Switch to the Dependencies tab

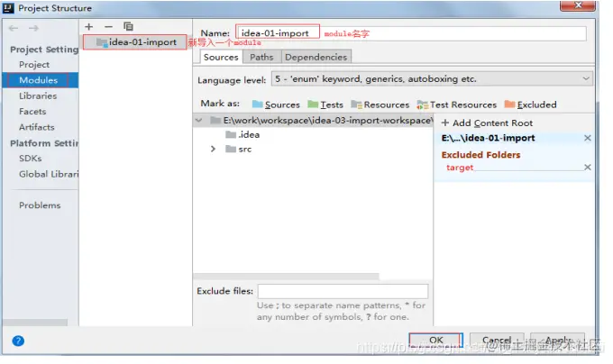(316, 57)
